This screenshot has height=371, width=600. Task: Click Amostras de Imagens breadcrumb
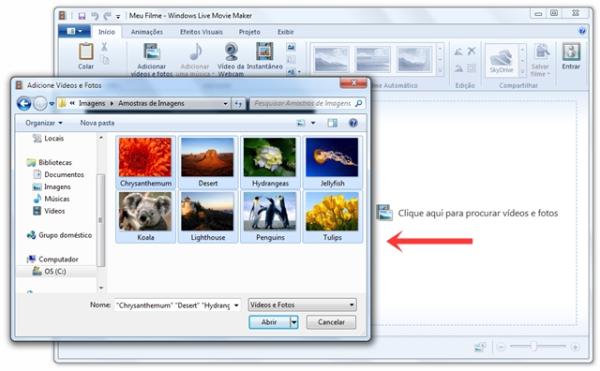click(151, 103)
